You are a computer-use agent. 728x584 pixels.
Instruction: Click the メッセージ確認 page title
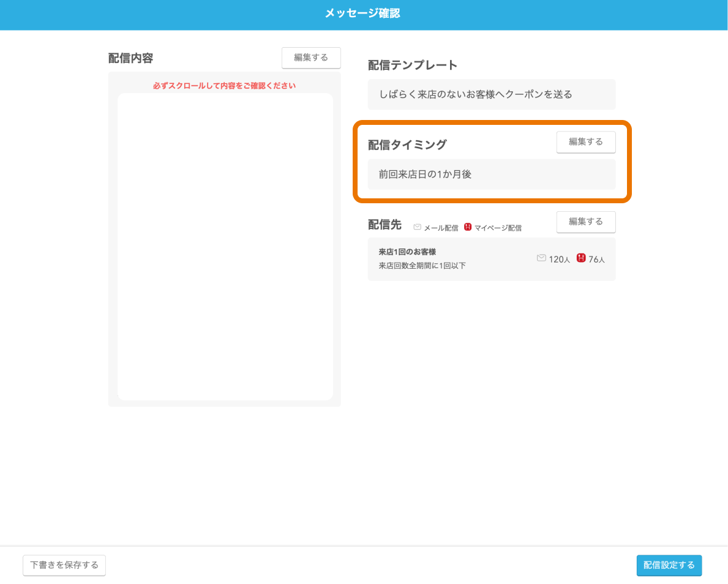coord(362,13)
